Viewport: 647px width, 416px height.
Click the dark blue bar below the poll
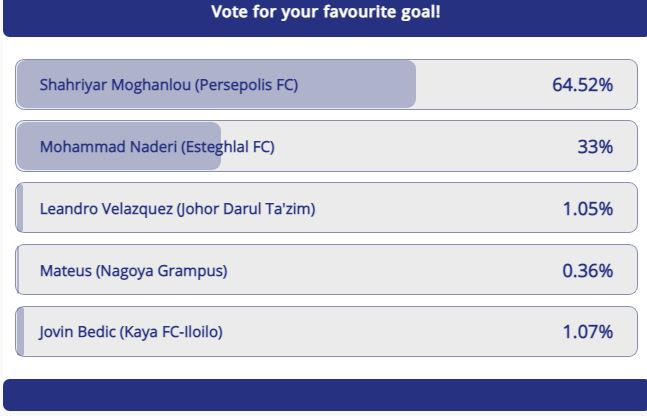coord(325,395)
